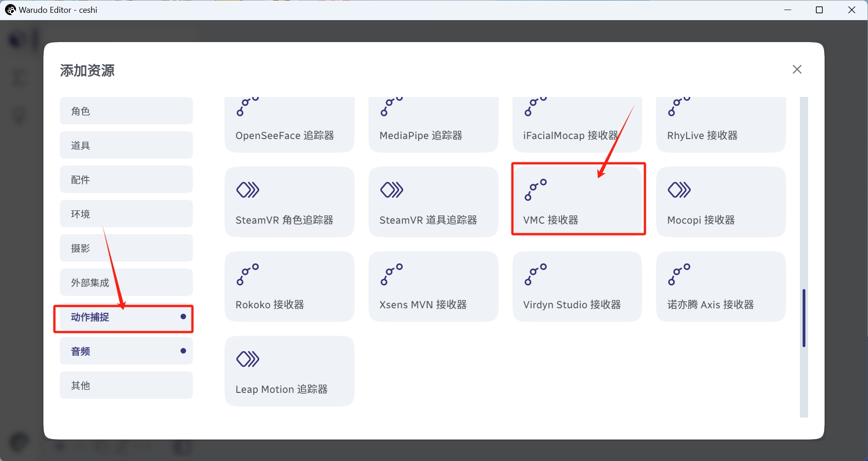Image resolution: width=868 pixels, height=461 pixels.
Task: Click the Warudo app icon in title bar
Action: (x=10, y=10)
